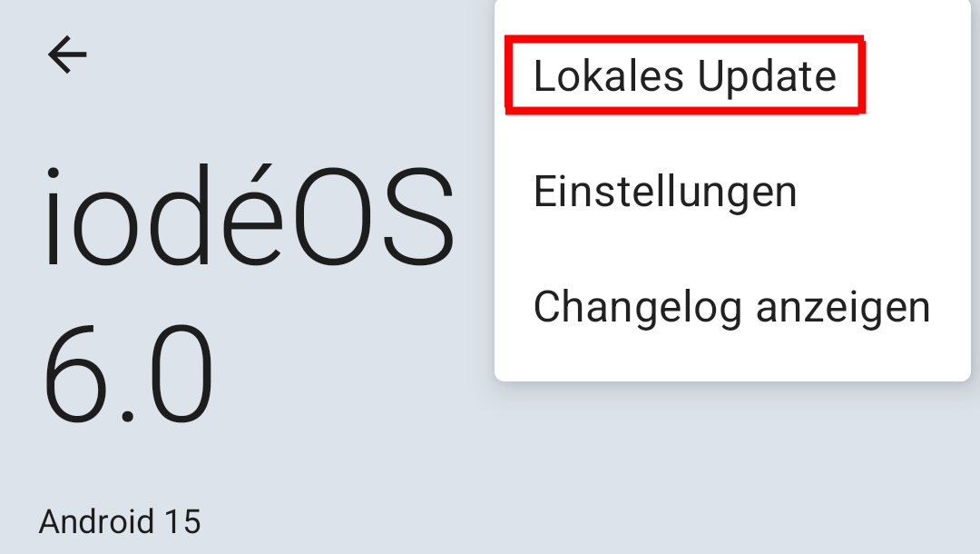Screen dimensions: 980x554
Task: Click the iodéOS 6.0 version title
Action: click(247, 295)
